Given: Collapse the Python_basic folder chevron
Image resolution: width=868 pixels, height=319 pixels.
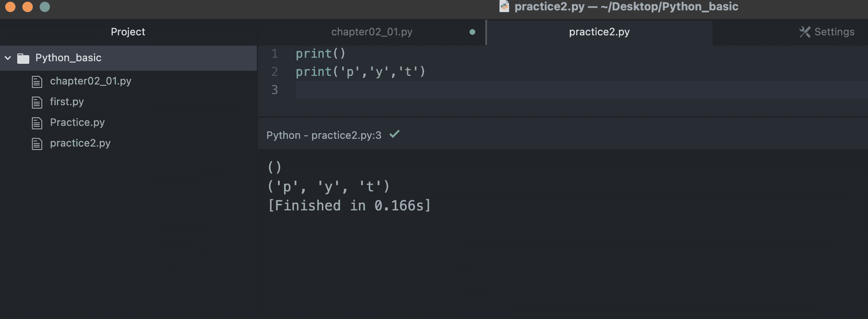Looking at the screenshot, I should (x=8, y=58).
